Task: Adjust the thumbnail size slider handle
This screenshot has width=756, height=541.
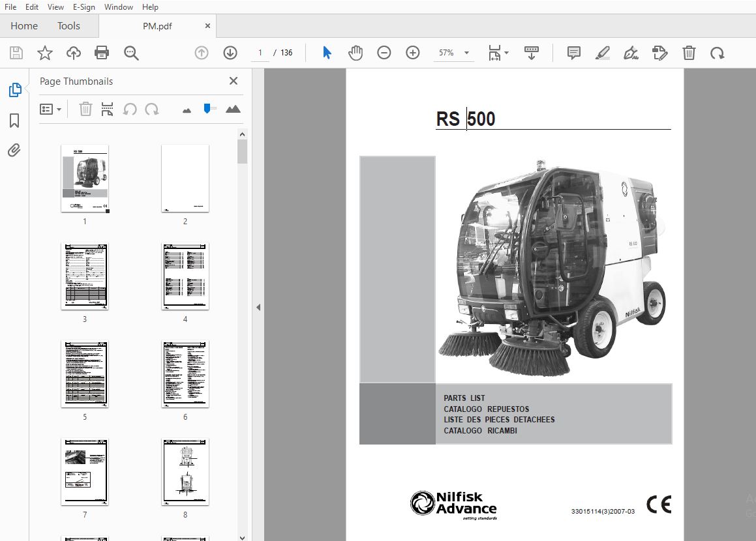Action: coord(207,109)
